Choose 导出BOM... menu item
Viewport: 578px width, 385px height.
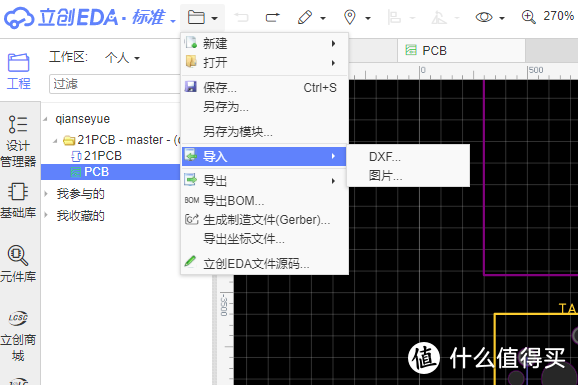tap(264, 200)
